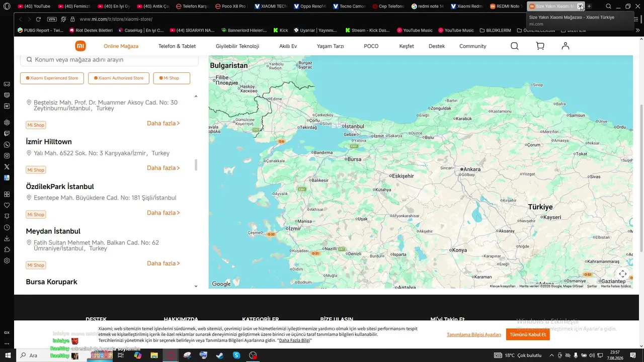Expand Daha fazla for Meydan İstanbul
Screen dimensions: 644x362
tap(164, 263)
